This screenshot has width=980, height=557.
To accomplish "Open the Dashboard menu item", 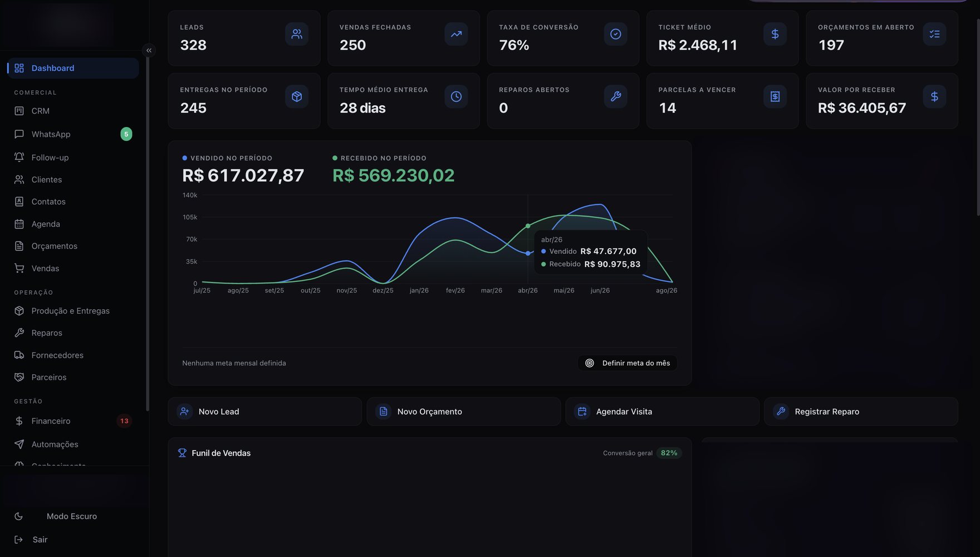I will coord(73,68).
